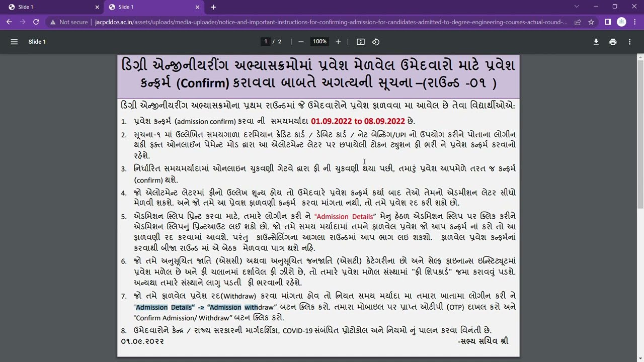The image size is (644, 362).
Task: Click the 100% zoom level field
Action: click(x=319, y=42)
